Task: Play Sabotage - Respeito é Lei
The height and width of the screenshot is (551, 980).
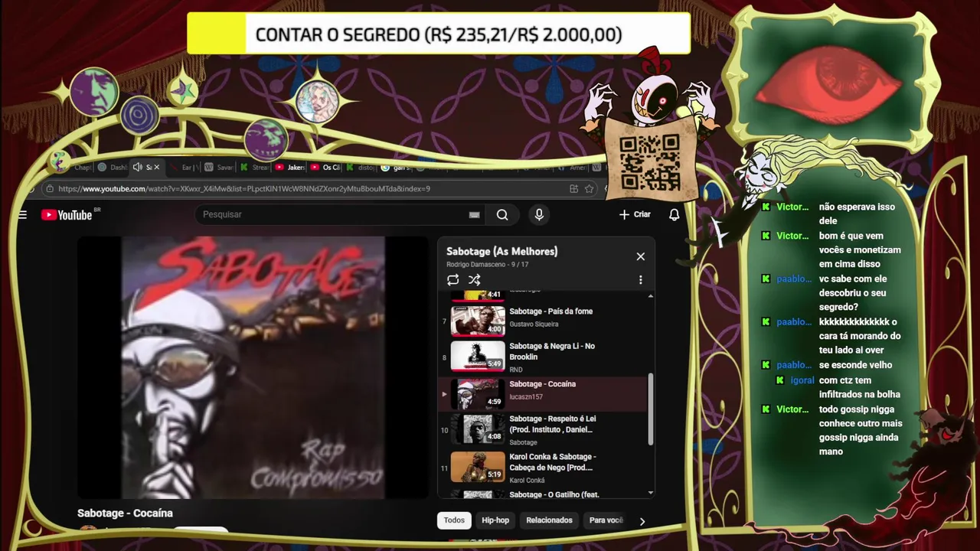Action: 552,424
